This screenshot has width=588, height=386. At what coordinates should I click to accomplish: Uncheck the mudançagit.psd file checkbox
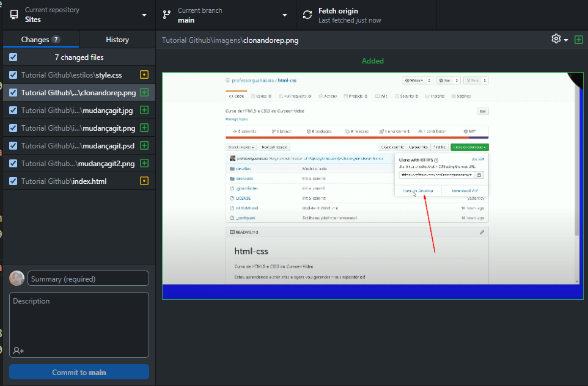coord(13,145)
